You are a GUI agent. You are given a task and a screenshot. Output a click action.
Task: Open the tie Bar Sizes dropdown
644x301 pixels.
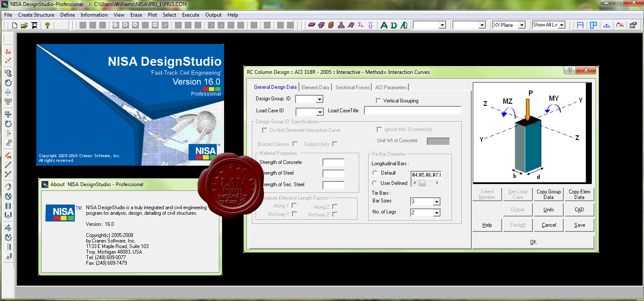[437, 202]
